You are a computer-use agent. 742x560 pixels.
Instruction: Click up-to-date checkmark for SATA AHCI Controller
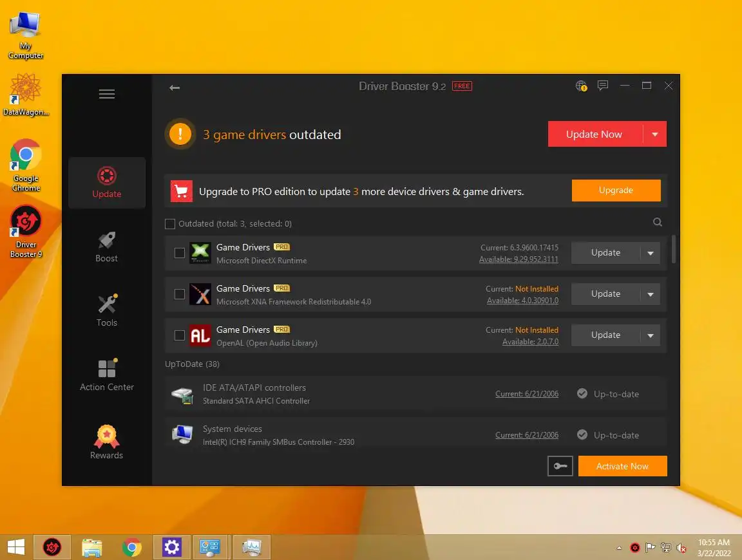(582, 393)
